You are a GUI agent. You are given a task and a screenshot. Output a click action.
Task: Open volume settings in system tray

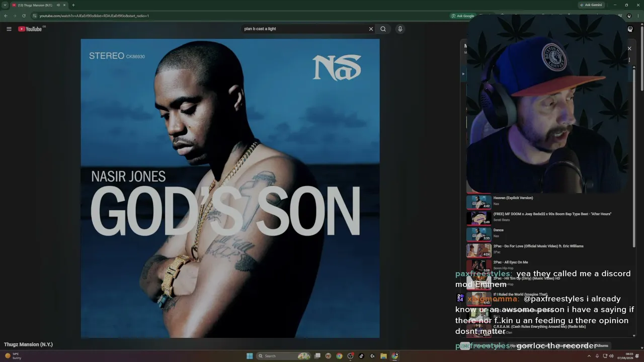pos(611,356)
